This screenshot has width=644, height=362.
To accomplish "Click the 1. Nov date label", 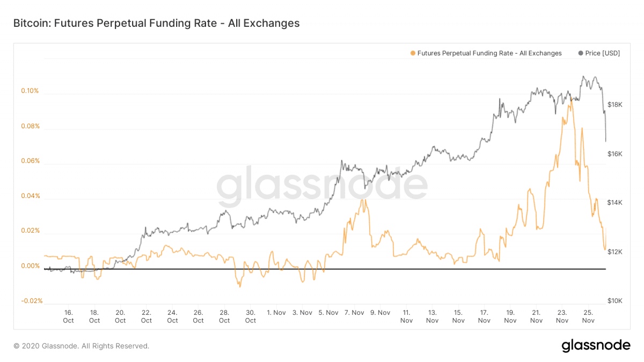I will point(276,312).
